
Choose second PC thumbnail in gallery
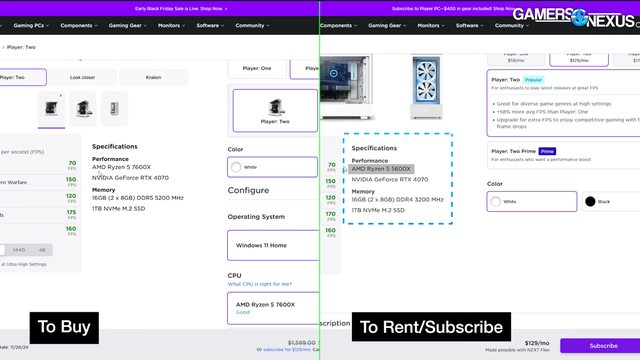(83, 109)
